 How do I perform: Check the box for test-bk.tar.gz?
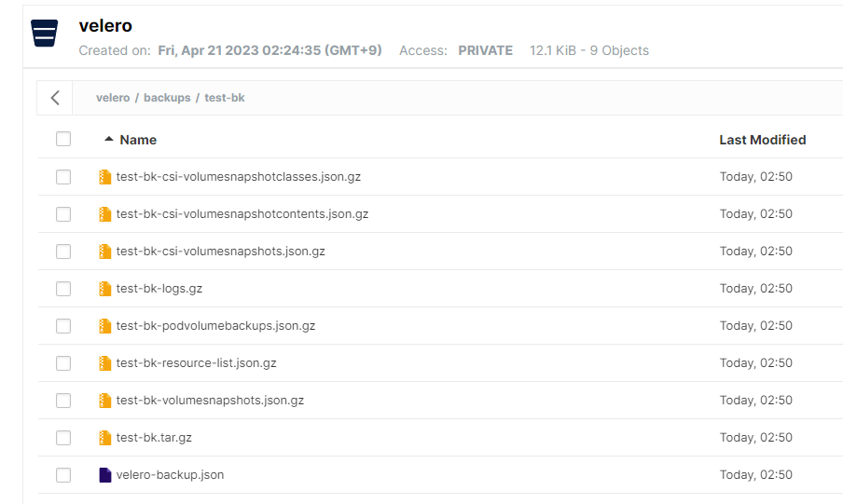63,437
